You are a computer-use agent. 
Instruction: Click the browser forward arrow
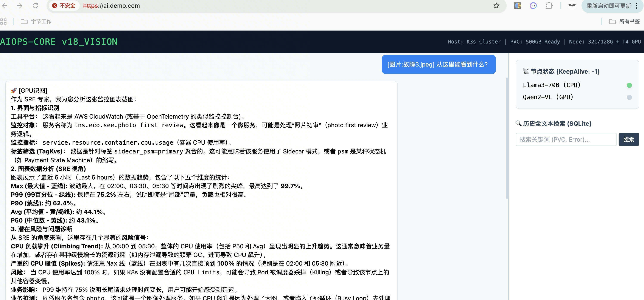[20, 6]
